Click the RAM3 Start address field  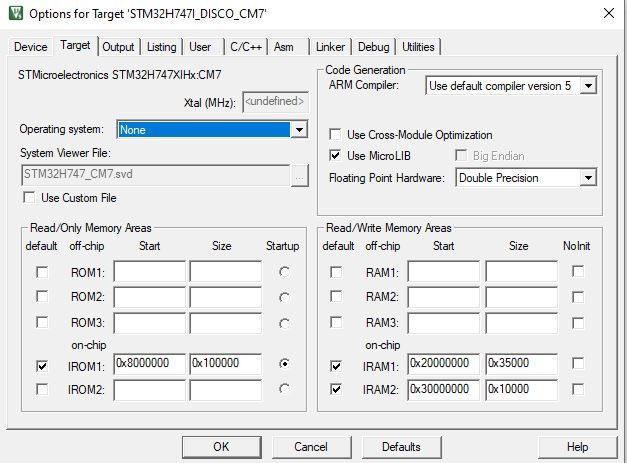pyautogui.click(x=443, y=323)
